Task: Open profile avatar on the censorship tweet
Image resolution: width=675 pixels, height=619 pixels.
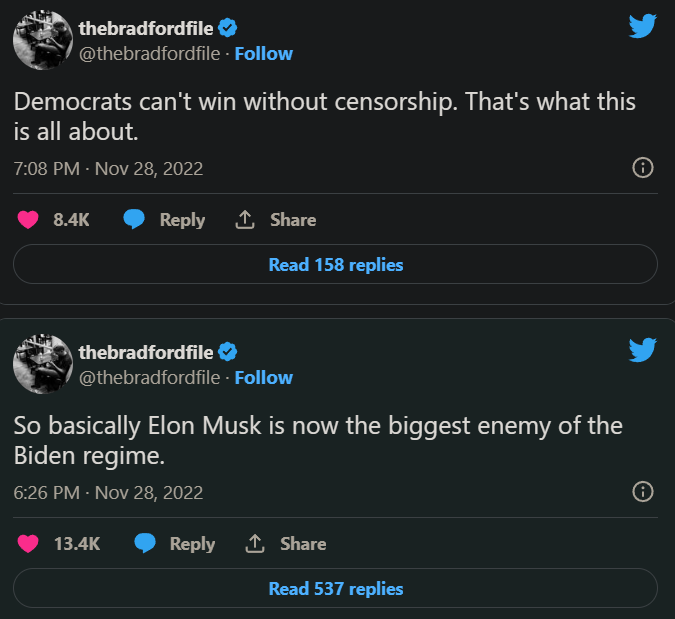Action: click(40, 41)
